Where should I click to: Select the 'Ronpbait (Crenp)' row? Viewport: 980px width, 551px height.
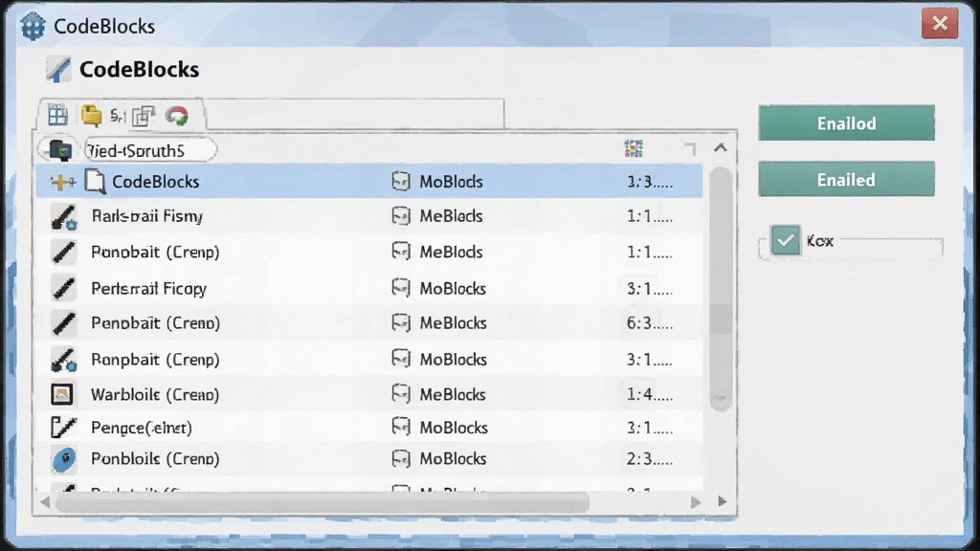coord(368,360)
